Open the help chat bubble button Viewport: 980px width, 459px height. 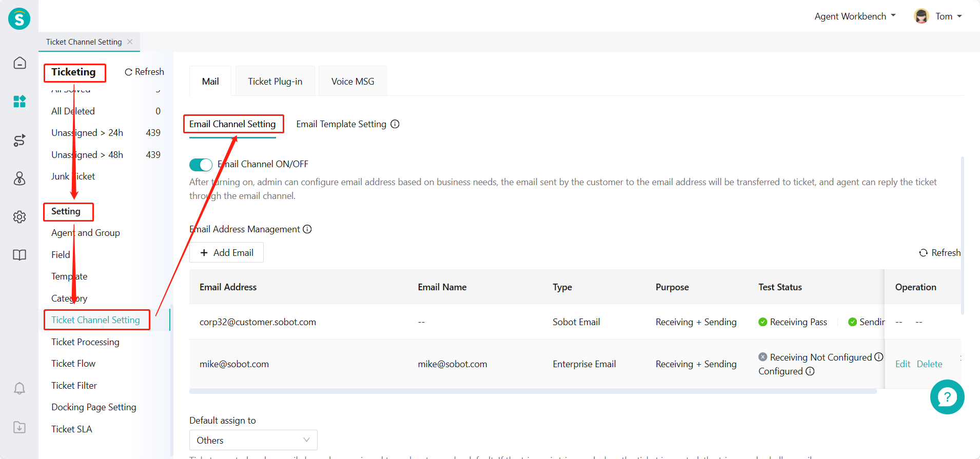pos(947,397)
